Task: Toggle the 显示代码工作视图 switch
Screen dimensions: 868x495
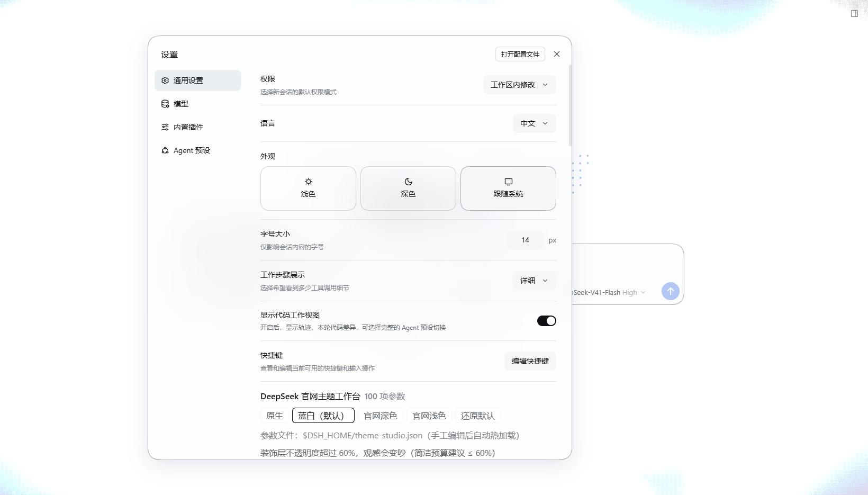Action: [547, 321]
